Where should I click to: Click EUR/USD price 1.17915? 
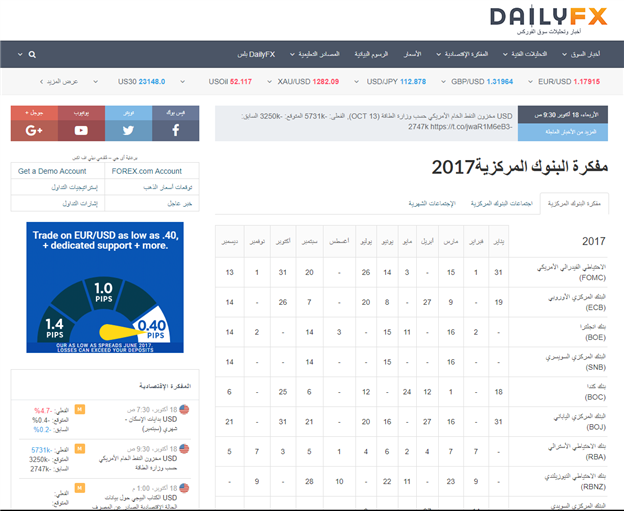tap(587, 82)
